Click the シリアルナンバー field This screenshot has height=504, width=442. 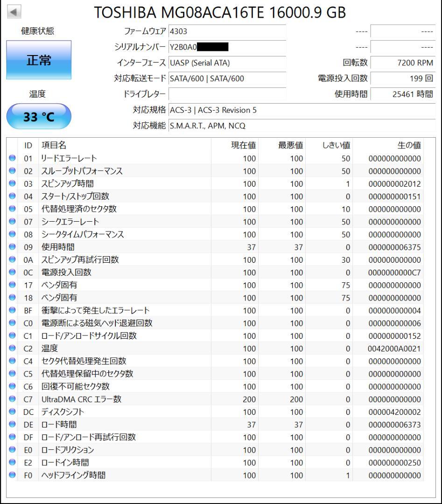coord(226,47)
